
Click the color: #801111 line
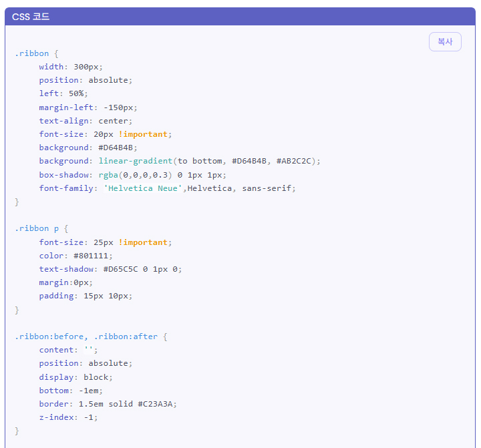coord(75,256)
